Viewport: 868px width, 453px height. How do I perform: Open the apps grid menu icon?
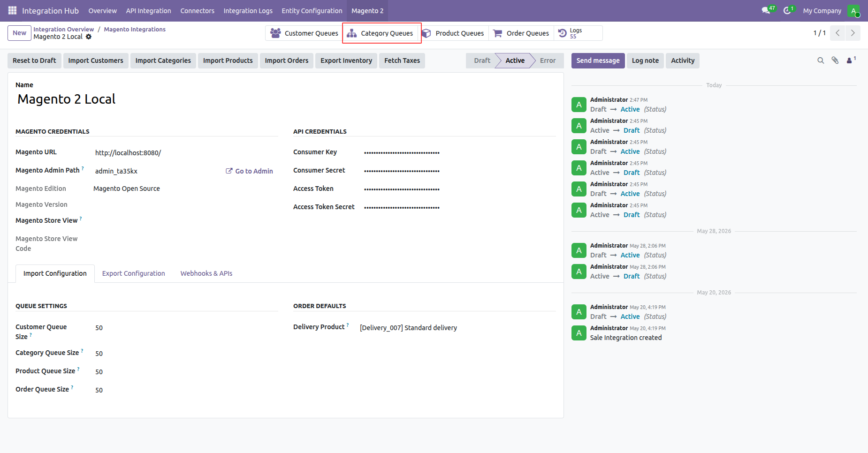pos(12,10)
